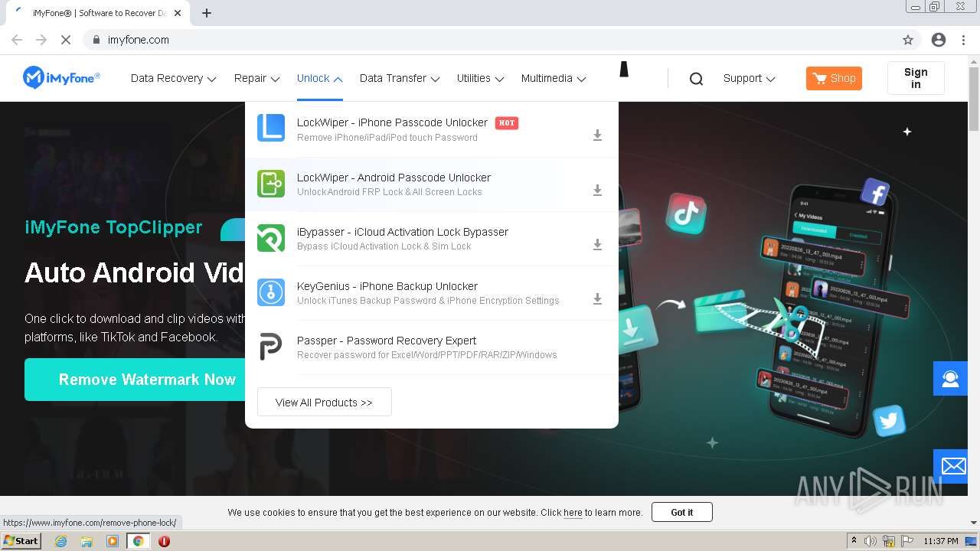Click the KeyGenius product icon
This screenshot has width=980, height=551.
[271, 292]
